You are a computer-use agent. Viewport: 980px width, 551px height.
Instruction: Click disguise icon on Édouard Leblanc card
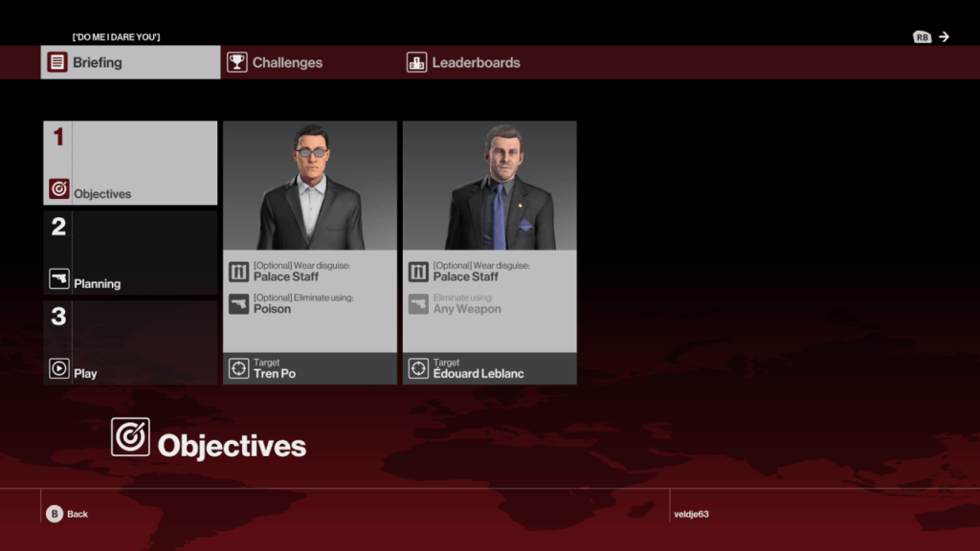point(418,272)
